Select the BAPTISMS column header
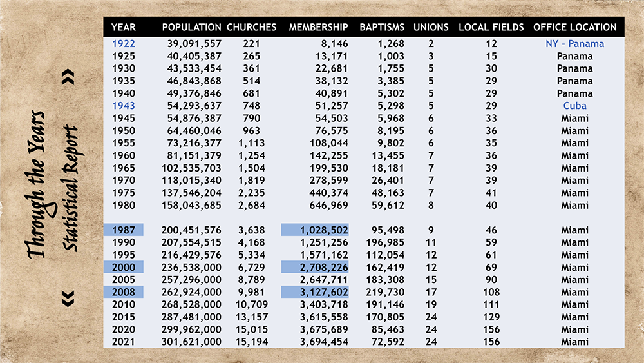644x363 pixels. (382, 28)
